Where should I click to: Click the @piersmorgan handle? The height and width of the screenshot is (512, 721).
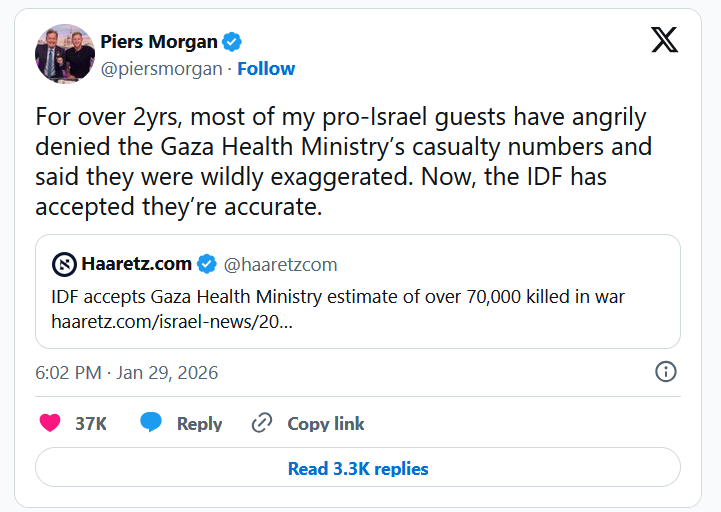[163, 68]
